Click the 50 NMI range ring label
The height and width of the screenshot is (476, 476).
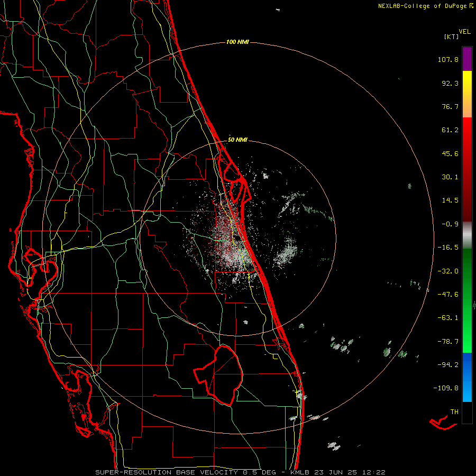click(x=237, y=140)
